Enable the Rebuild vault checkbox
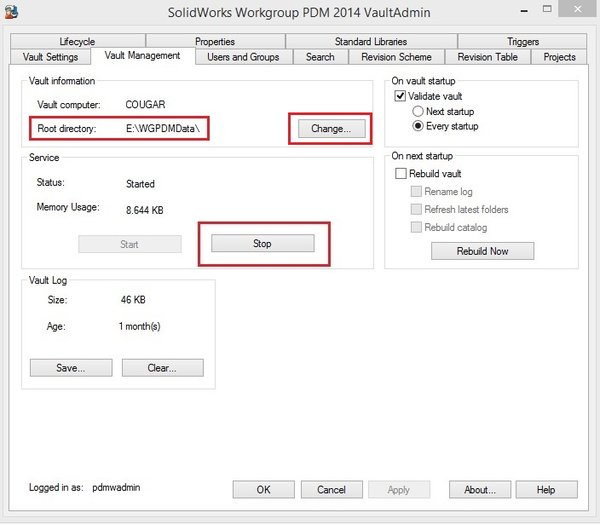600x524 pixels. [x=401, y=173]
